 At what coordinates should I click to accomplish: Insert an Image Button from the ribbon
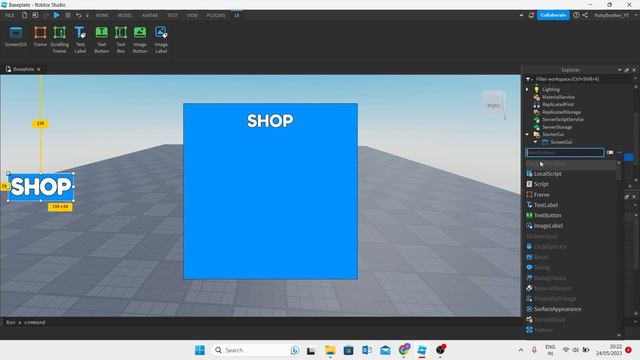pos(140,40)
